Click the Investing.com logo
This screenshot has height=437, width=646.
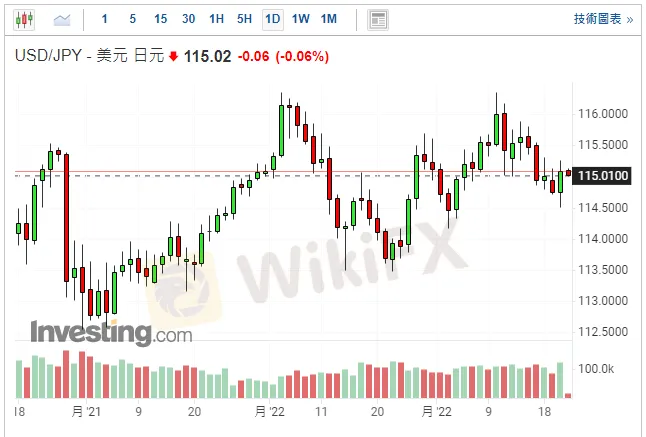point(111,332)
